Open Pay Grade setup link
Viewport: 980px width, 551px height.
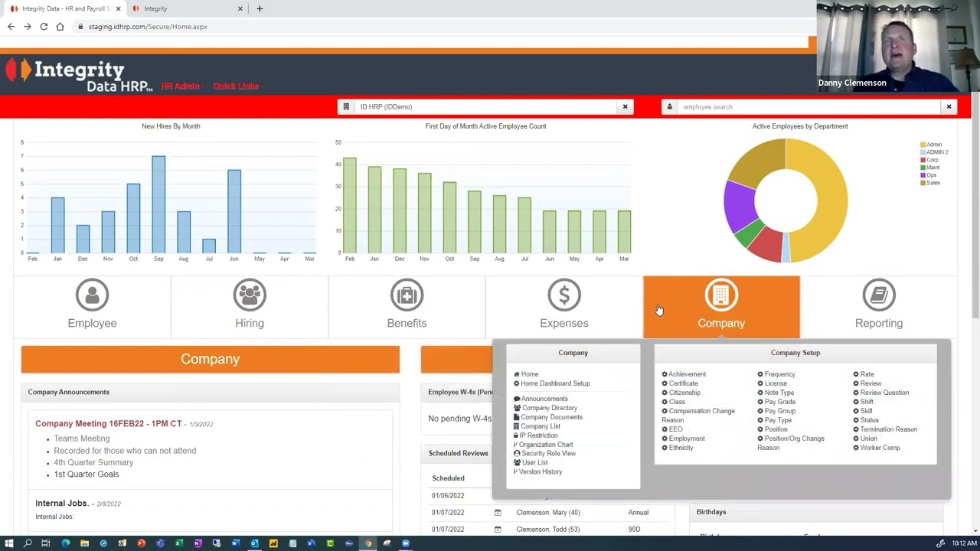pos(776,402)
